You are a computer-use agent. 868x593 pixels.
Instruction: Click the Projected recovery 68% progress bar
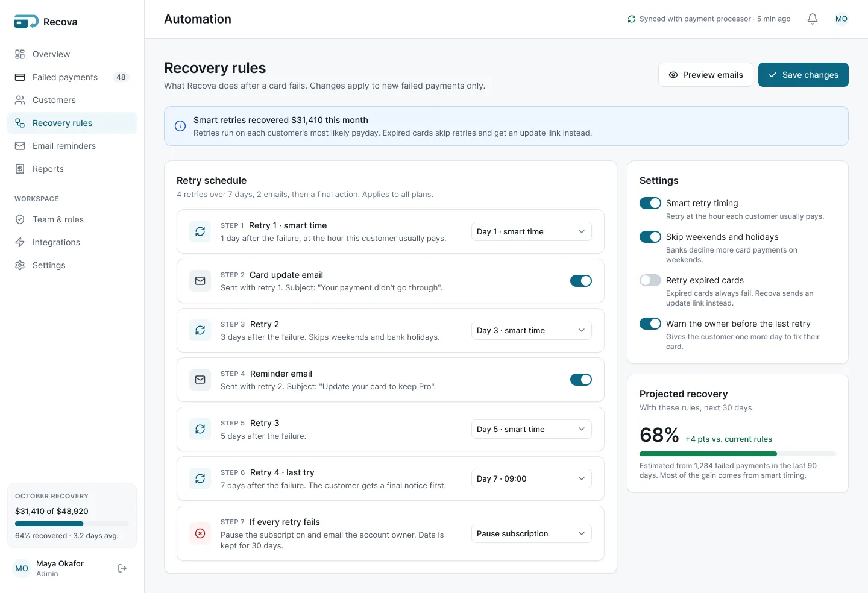point(738,454)
